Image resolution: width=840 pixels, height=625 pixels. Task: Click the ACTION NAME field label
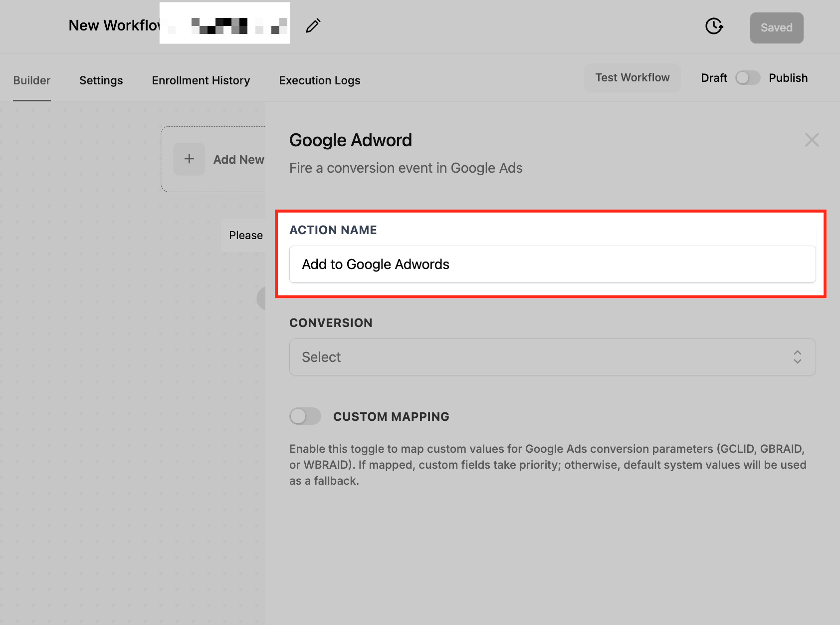point(333,230)
